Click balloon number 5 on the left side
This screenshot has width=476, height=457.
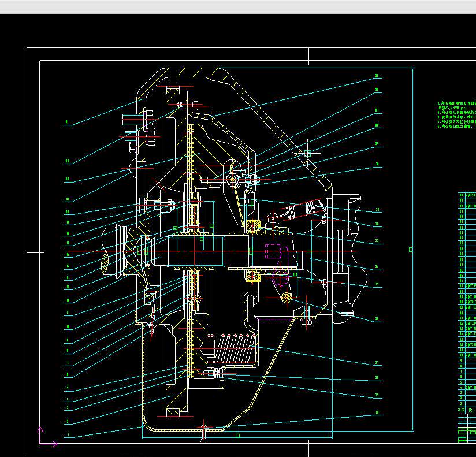point(68,388)
